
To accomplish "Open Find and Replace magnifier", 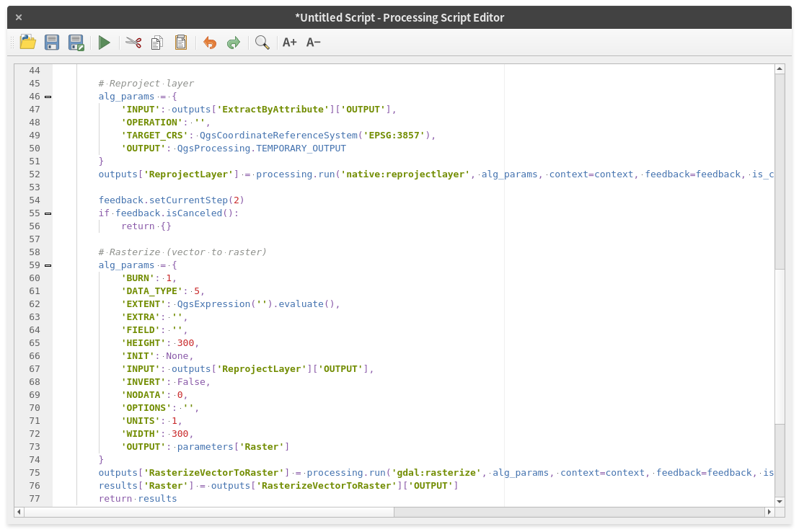I will pos(262,43).
